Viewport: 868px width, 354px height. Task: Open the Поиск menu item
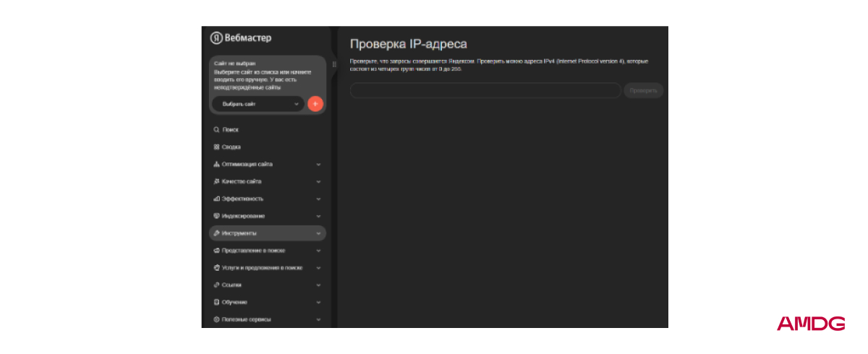click(230, 130)
